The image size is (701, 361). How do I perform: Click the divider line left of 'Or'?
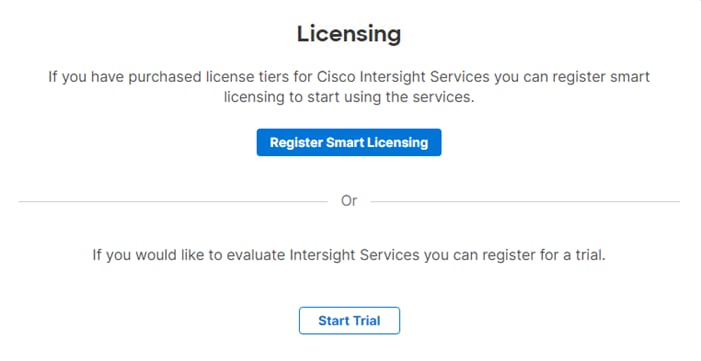(x=173, y=202)
